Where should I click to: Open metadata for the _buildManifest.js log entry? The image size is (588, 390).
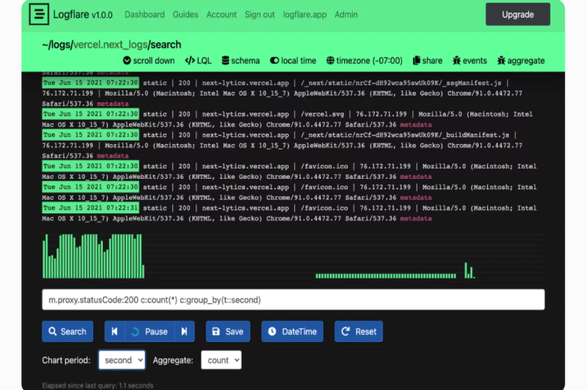(112, 156)
